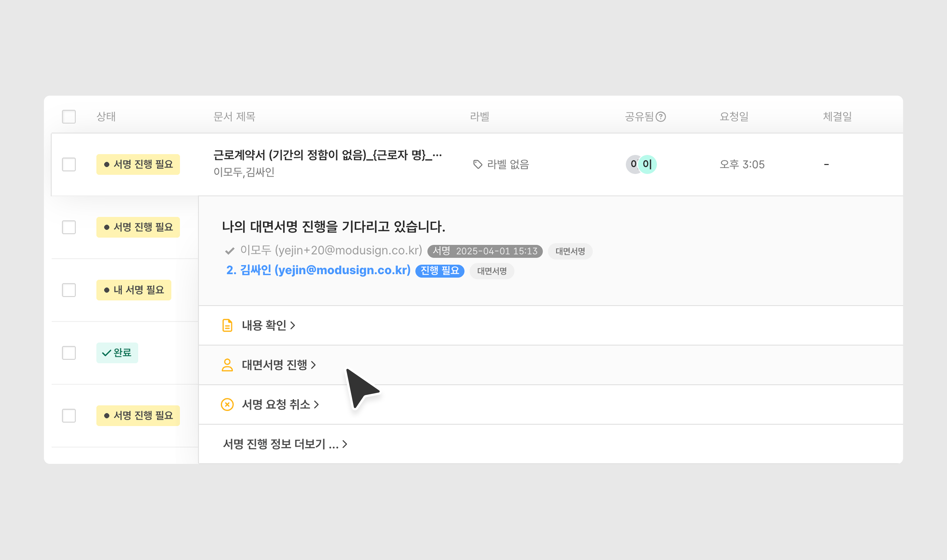Image resolution: width=947 pixels, height=560 pixels.
Task: Check the 내 서명 필요 row checkbox
Action: click(x=69, y=290)
